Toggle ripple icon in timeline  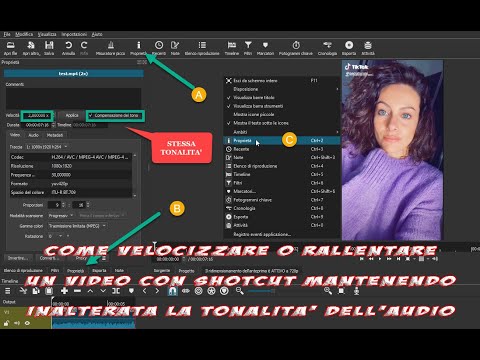[x=199, y=291]
